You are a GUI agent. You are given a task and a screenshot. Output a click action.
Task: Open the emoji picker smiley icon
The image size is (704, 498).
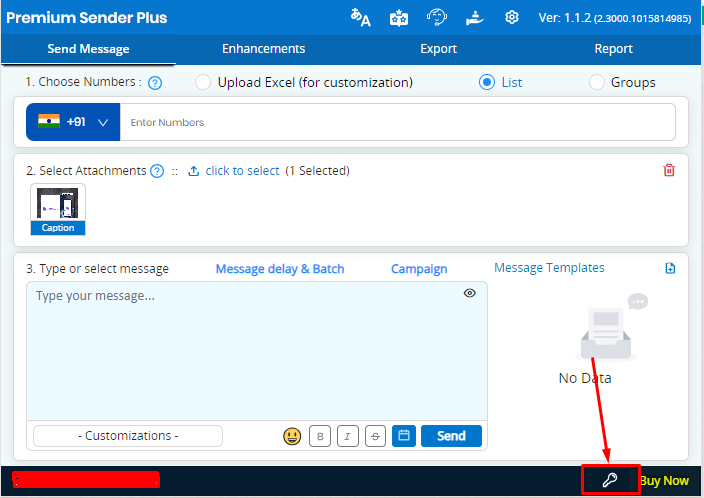[292, 436]
